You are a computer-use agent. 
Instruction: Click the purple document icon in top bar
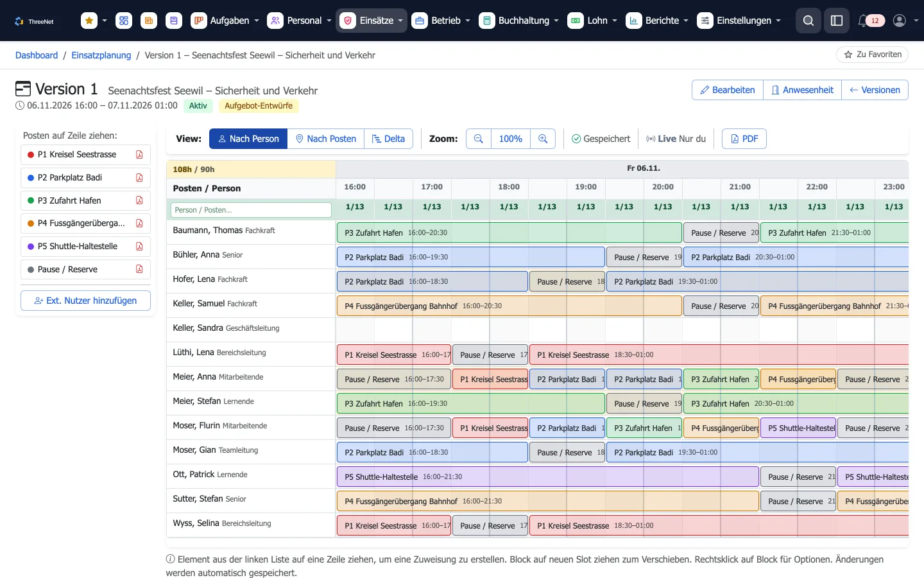(174, 21)
